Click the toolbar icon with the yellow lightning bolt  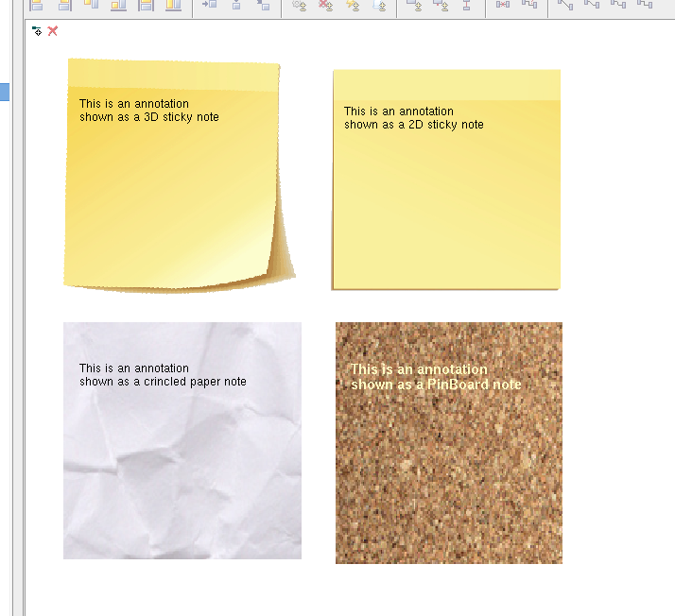pos(353,6)
